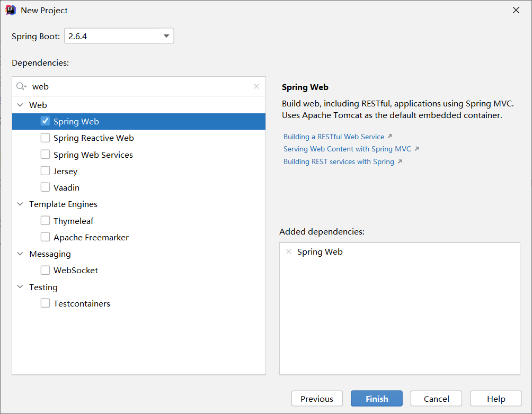Screen dimensions: 532x414
Task: Check the Thymeleaf template engine box
Action: [x=45, y=221]
